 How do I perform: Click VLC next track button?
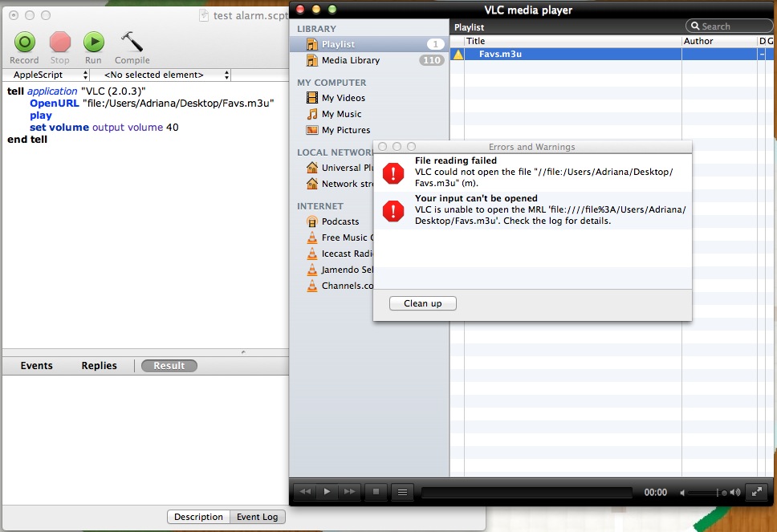349,492
